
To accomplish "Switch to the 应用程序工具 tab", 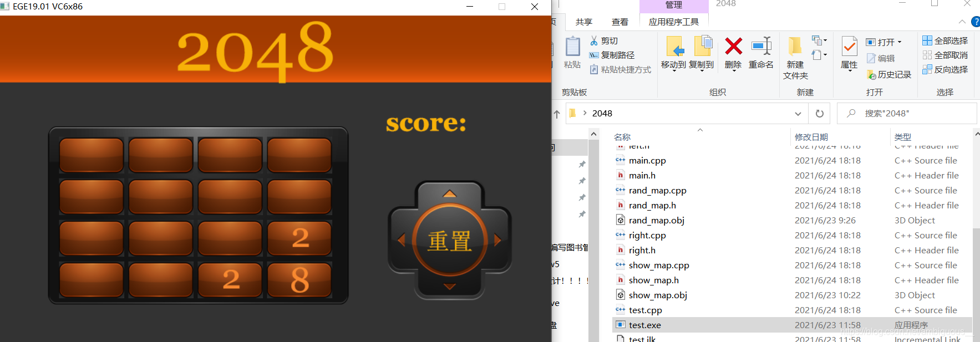I will pyautogui.click(x=674, y=22).
